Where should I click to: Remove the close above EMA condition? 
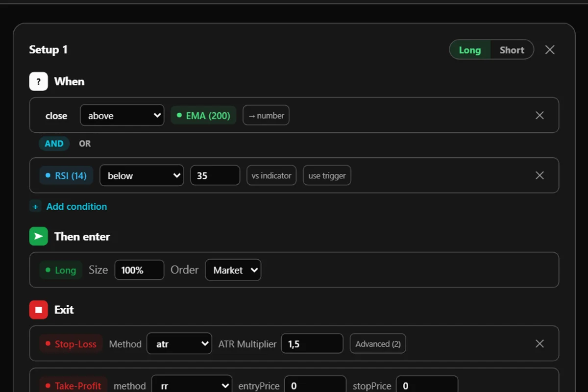tap(539, 115)
